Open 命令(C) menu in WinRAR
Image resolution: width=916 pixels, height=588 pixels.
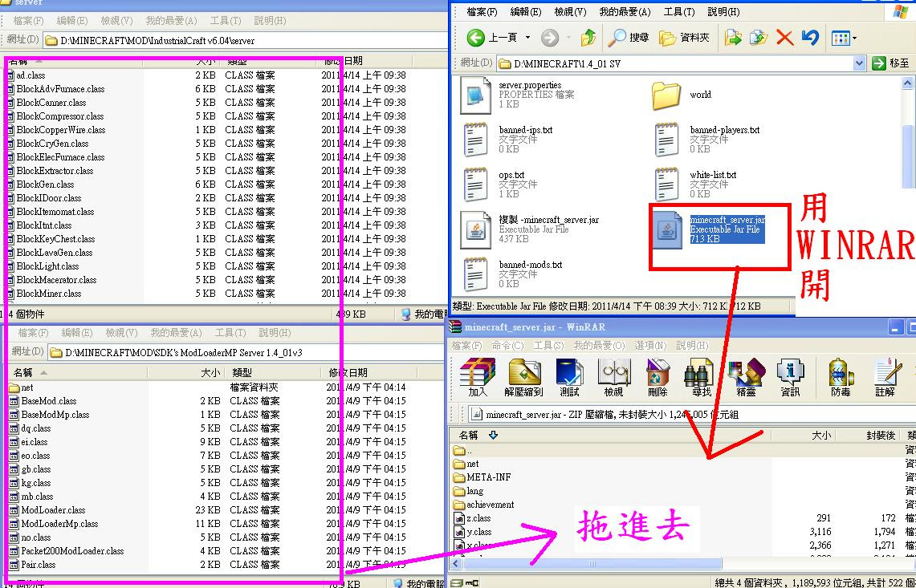coord(507,346)
